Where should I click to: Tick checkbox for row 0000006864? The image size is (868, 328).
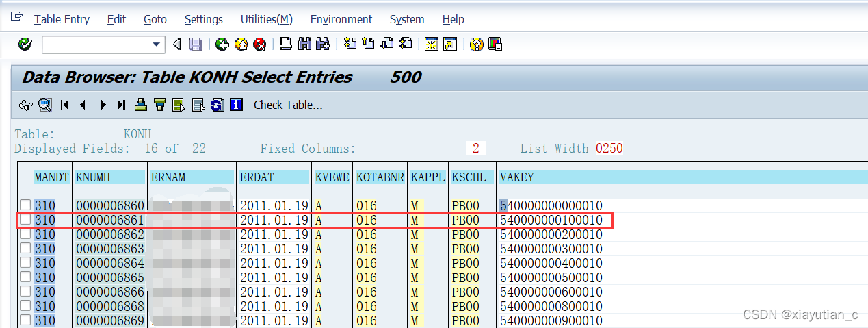(25, 263)
